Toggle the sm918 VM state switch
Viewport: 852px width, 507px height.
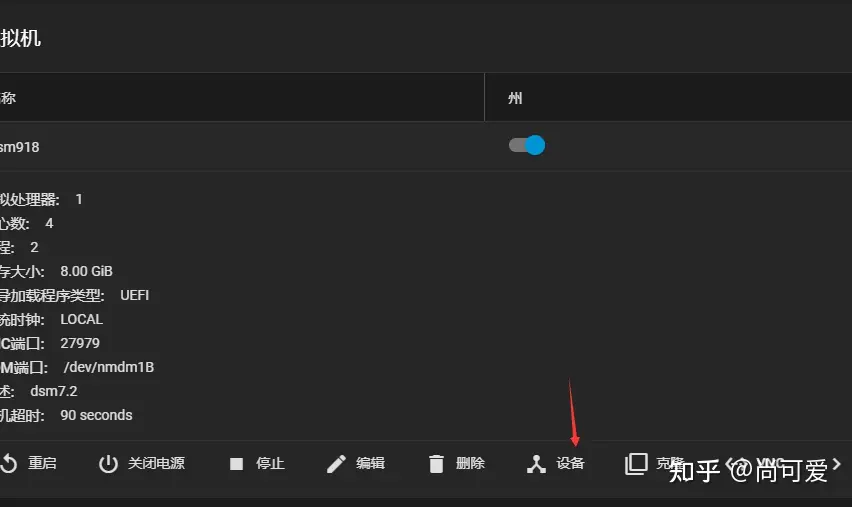coord(527,145)
